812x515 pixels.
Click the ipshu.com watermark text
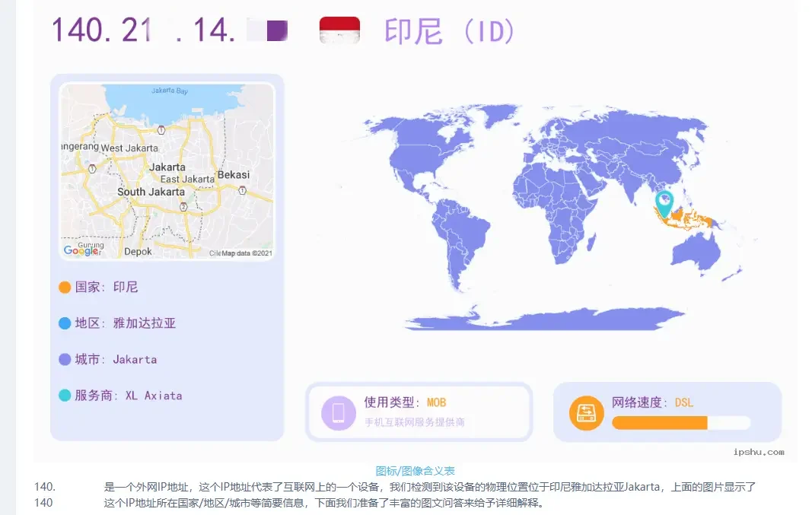click(758, 452)
